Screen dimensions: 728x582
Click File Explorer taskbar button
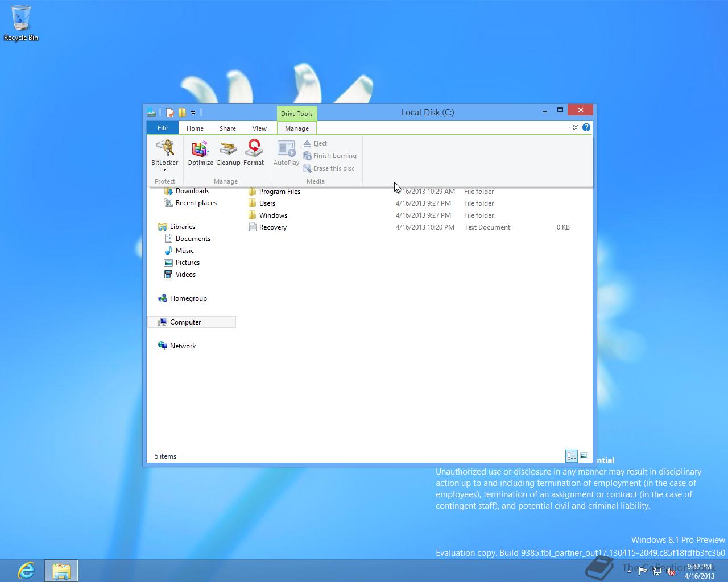[61, 570]
